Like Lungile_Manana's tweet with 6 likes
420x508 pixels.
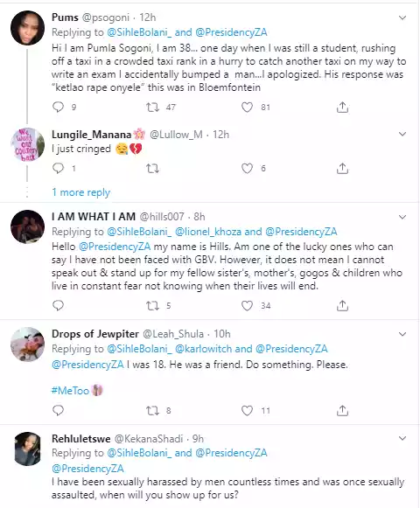(247, 168)
